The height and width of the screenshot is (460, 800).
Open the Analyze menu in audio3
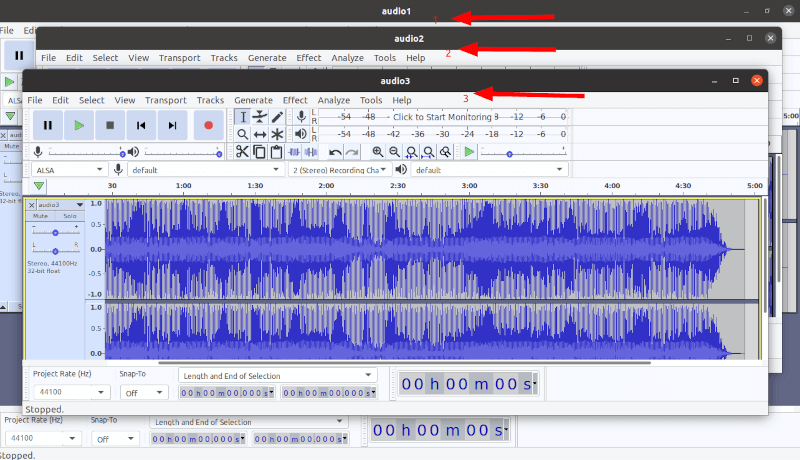pyautogui.click(x=334, y=100)
